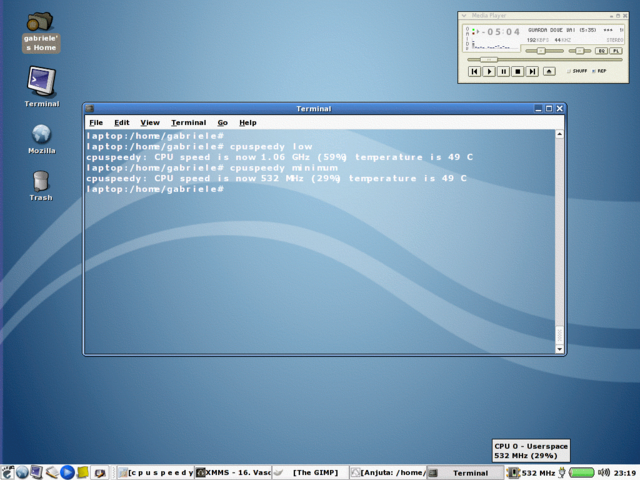Skip to previous track in Media Player
Viewport: 640px width, 480px height.
pos(474,71)
